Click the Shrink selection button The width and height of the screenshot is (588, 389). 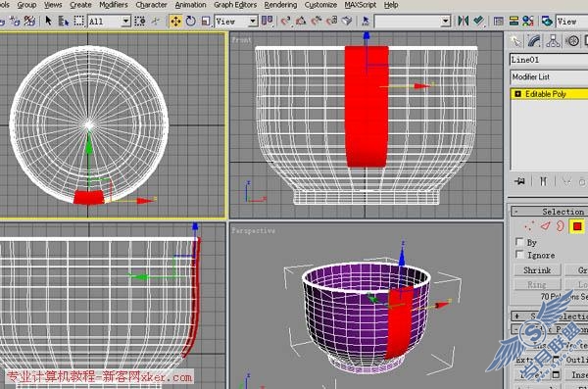(537, 270)
